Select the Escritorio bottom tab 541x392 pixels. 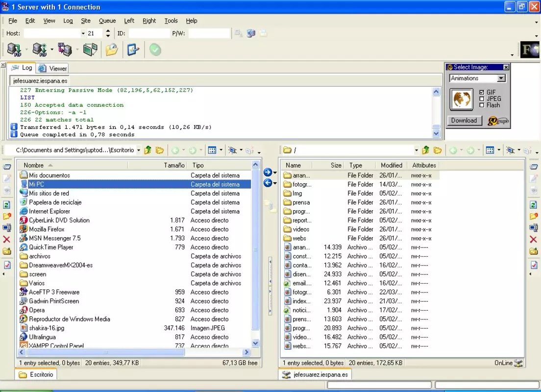pyautogui.click(x=36, y=374)
